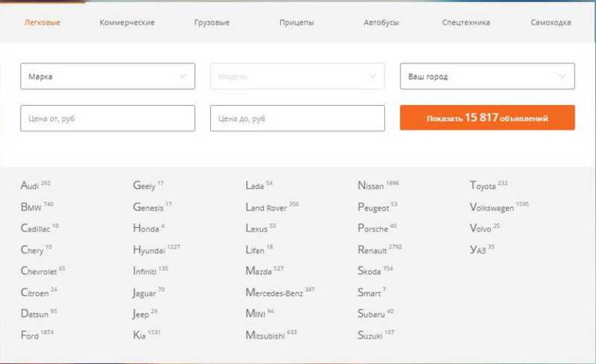Select the Smart brand

[x=369, y=293]
